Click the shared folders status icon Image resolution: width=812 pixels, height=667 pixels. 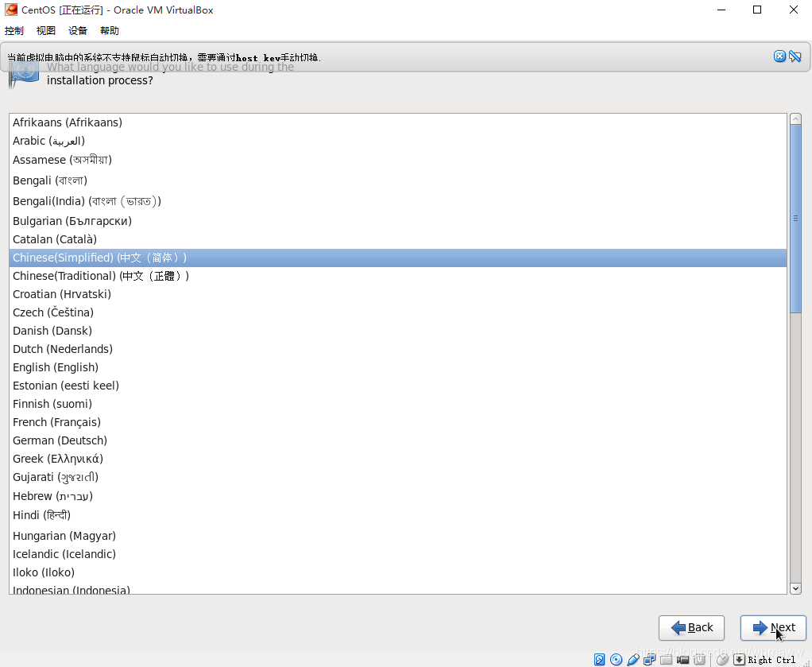[x=666, y=659]
